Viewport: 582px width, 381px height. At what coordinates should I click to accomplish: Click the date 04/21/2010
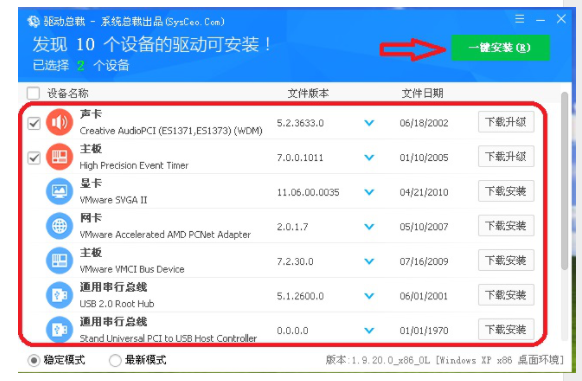(x=424, y=192)
